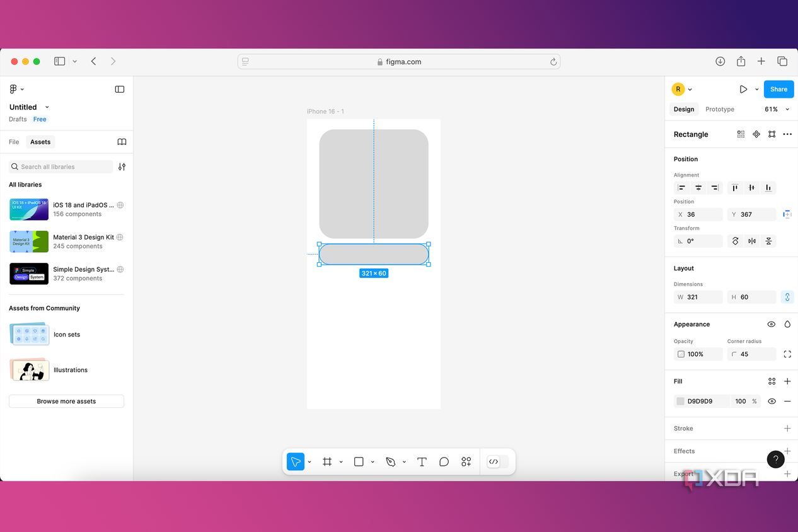Select the Move tool in bottom toolbar

point(296,461)
